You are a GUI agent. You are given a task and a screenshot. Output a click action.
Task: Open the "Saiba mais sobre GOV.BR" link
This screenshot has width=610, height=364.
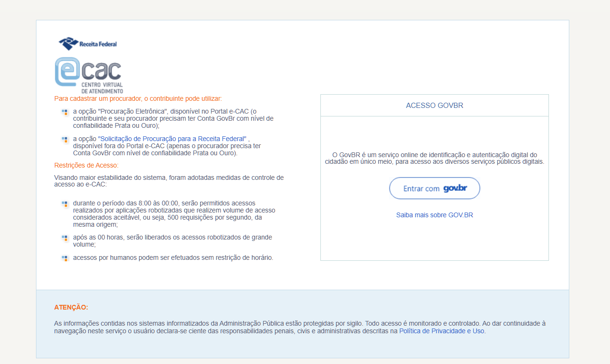tap(434, 215)
